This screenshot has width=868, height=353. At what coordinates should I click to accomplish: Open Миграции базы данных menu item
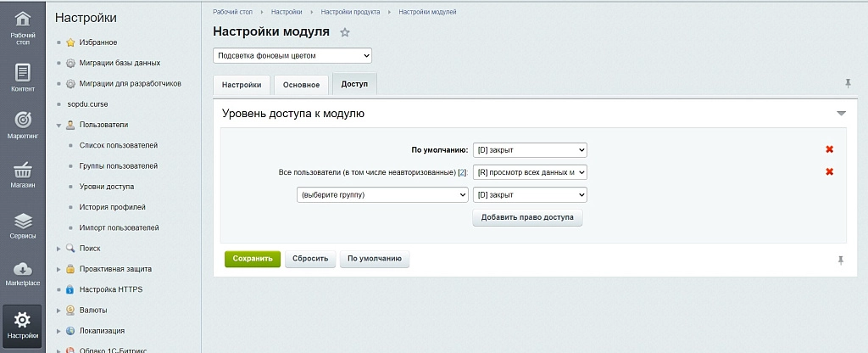[120, 63]
